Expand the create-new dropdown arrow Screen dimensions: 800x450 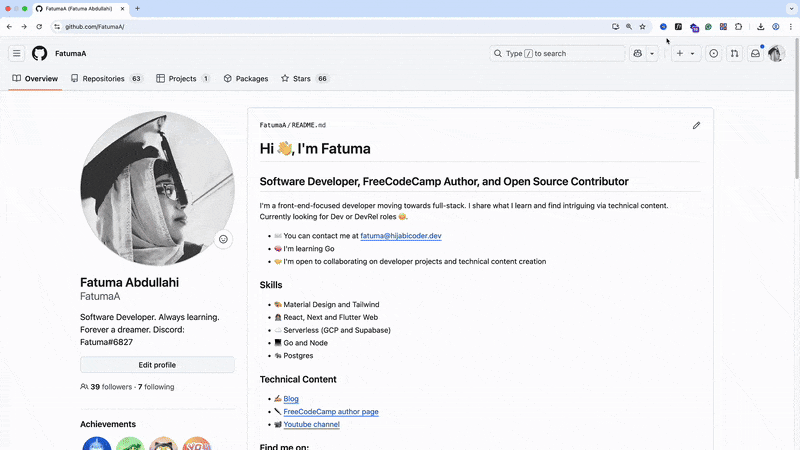click(692, 53)
